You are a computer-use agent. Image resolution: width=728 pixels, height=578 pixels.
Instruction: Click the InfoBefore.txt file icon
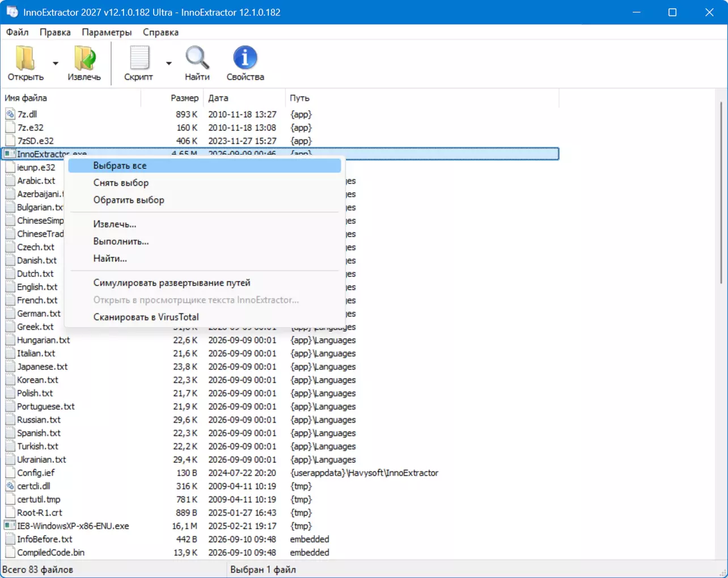[10, 539]
